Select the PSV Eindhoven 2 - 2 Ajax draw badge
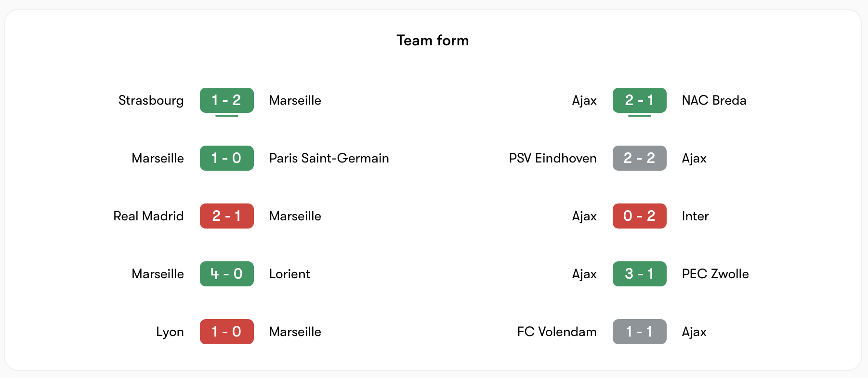 [639, 158]
